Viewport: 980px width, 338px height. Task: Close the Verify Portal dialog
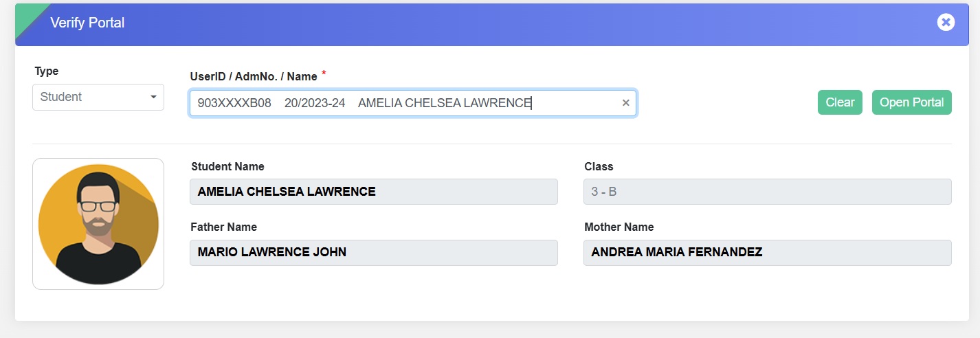946,23
